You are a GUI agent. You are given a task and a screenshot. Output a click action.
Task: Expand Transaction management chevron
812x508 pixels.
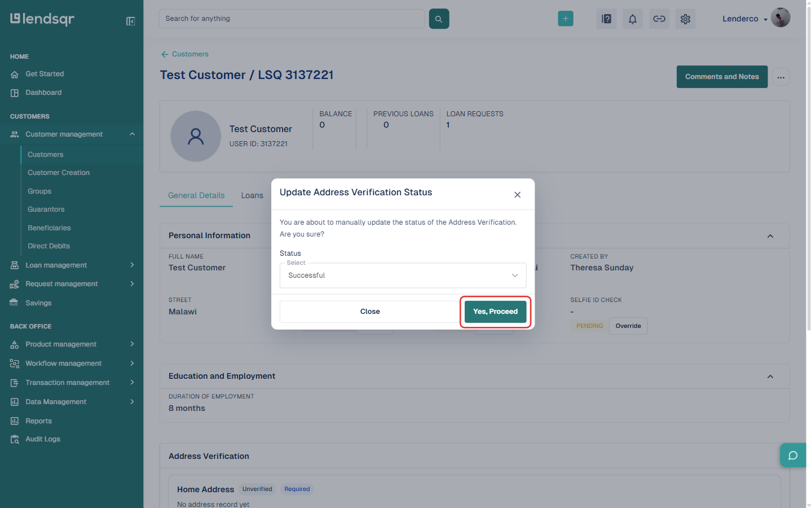click(132, 383)
